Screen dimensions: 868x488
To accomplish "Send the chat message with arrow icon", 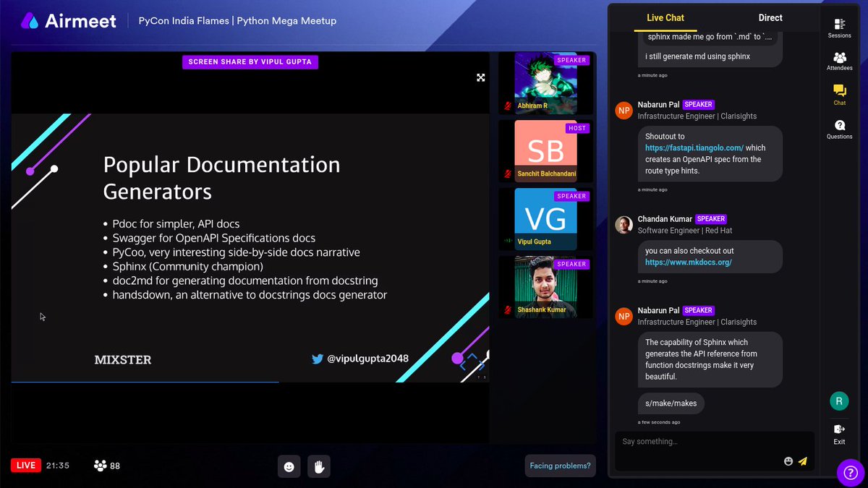I will coord(802,461).
